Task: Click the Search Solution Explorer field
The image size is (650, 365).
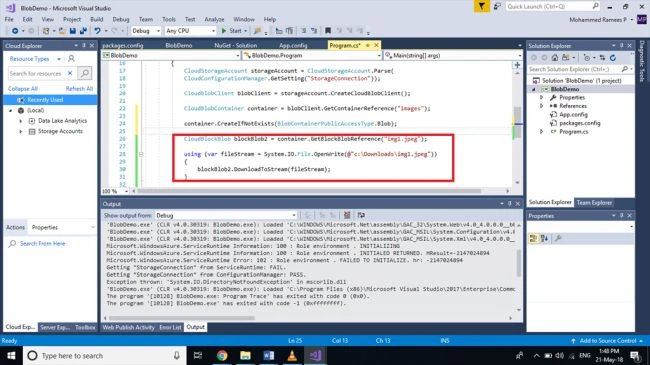Action: point(574,69)
